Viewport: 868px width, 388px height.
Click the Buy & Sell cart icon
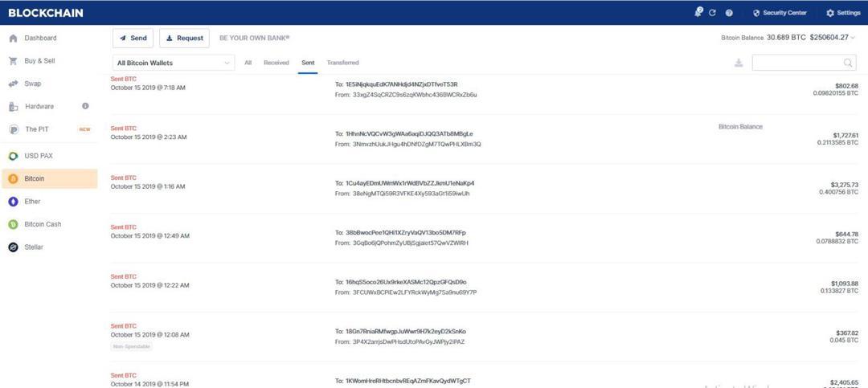pyautogui.click(x=14, y=61)
